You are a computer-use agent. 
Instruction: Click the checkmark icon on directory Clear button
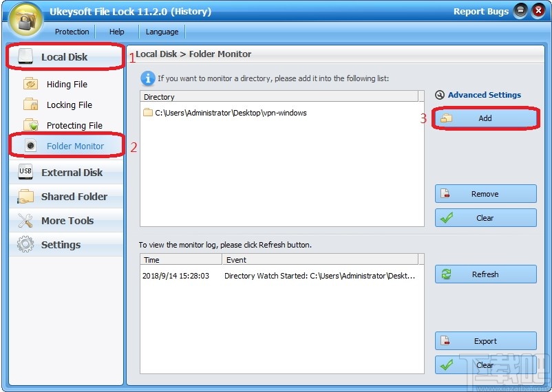447,218
